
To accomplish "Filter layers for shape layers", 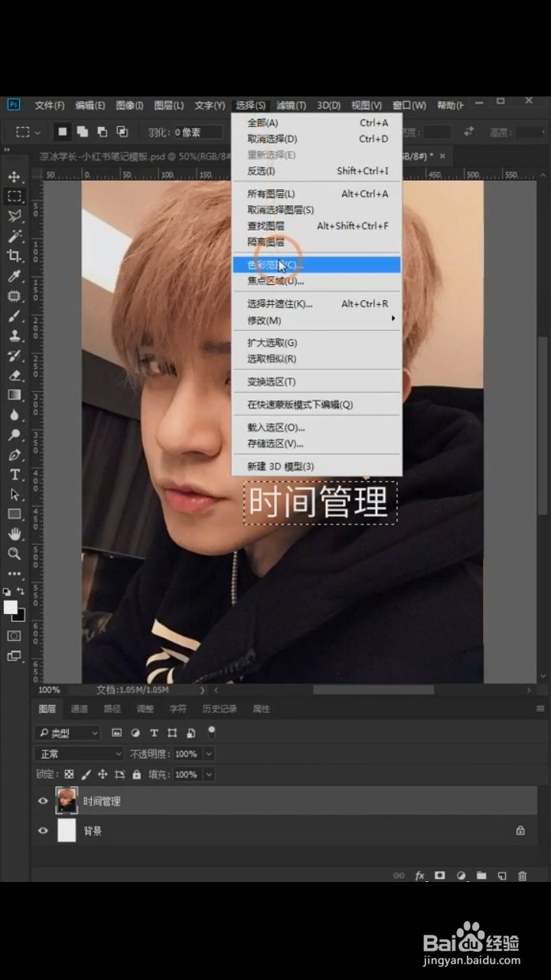I will point(172,733).
